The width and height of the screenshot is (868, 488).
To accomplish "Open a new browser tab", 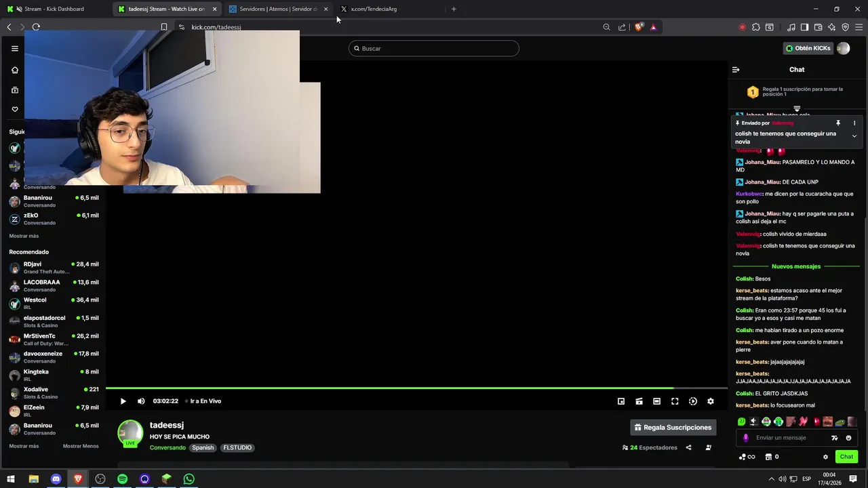I will click(x=454, y=9).
